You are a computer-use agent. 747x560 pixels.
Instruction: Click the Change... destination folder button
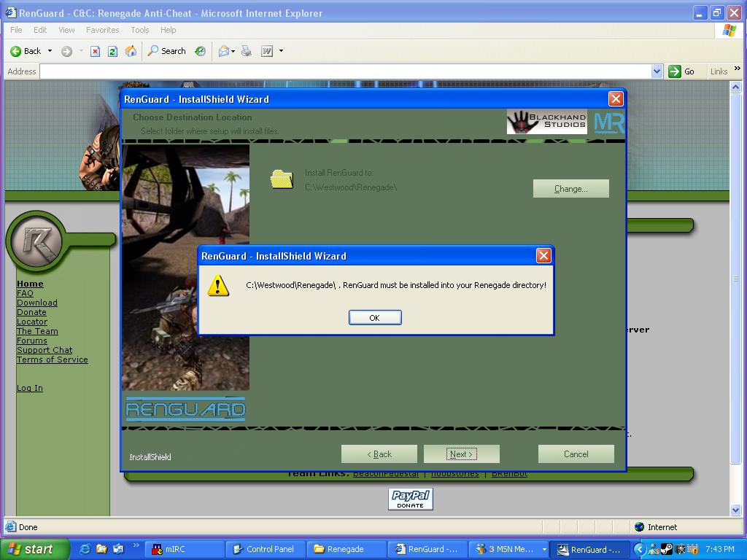pyautogui.click(x=570, y=189)
